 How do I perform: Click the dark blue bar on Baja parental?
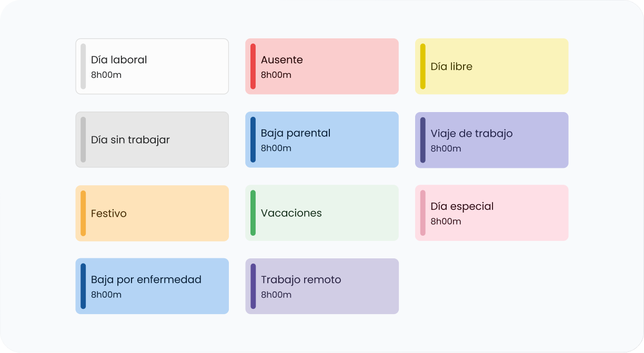click(x=253, y=139)
